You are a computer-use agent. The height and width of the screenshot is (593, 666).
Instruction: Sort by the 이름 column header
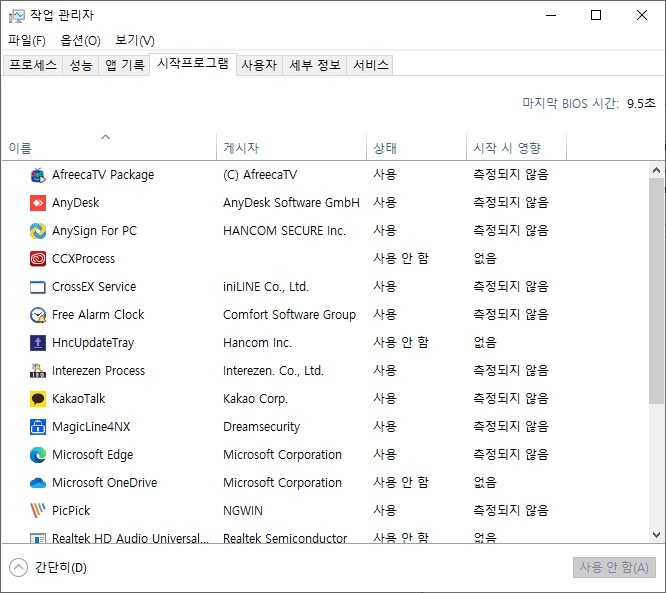coord(109,148)
